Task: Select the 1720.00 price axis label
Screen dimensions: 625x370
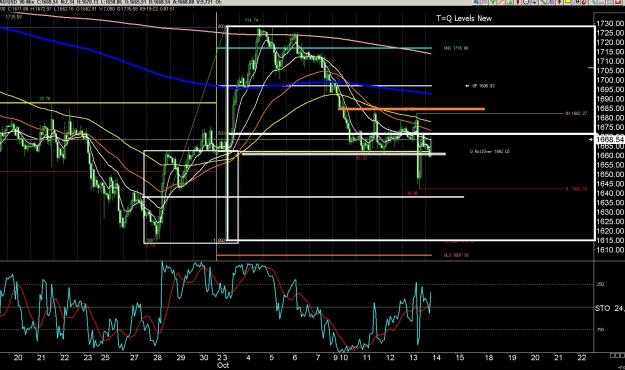Action: click(610, 42)
